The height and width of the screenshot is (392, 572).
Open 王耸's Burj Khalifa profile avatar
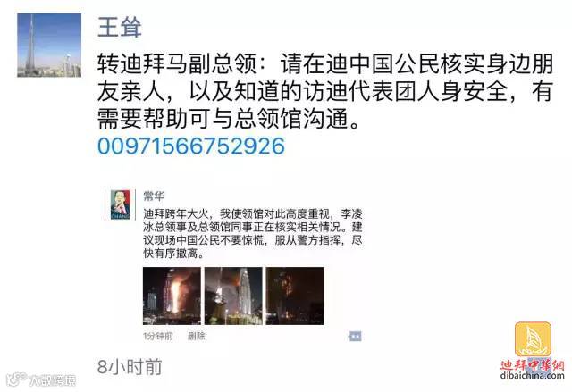point(49,46)
